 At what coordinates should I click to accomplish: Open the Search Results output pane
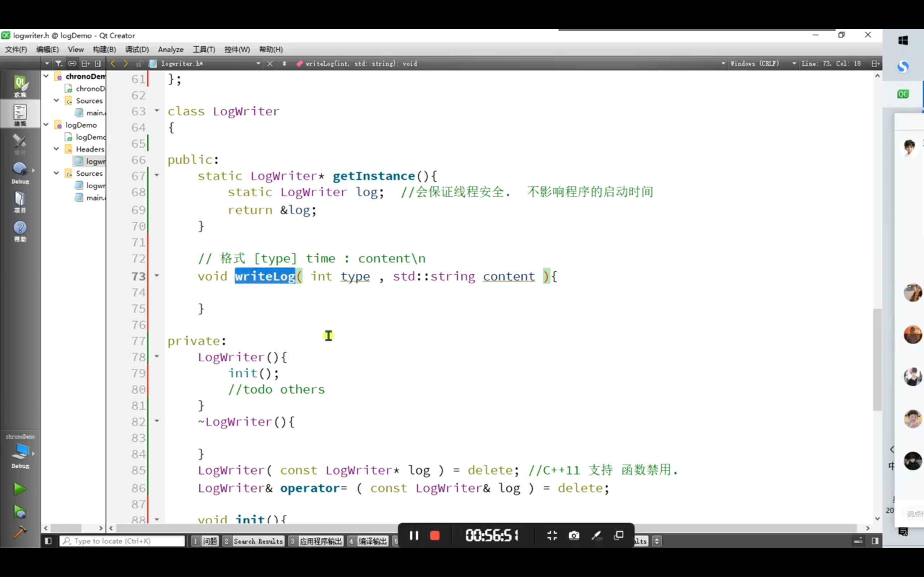(258, 541)
